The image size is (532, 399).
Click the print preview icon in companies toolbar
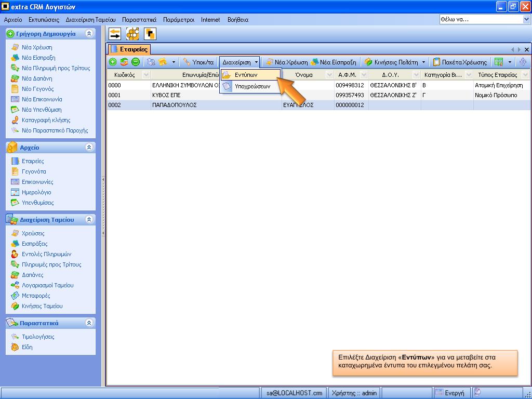151,62
